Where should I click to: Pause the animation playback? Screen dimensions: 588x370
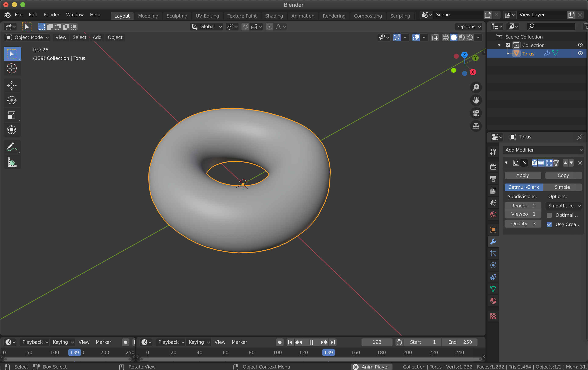coord(311,342)
